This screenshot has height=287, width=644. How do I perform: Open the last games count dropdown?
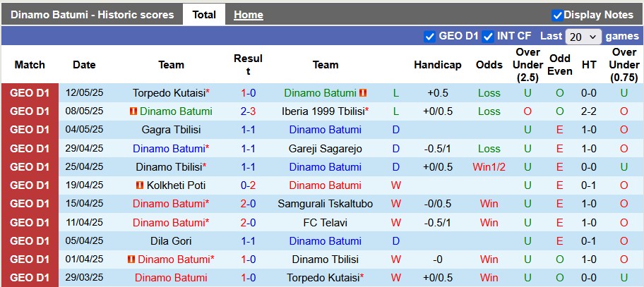[583, 36]
